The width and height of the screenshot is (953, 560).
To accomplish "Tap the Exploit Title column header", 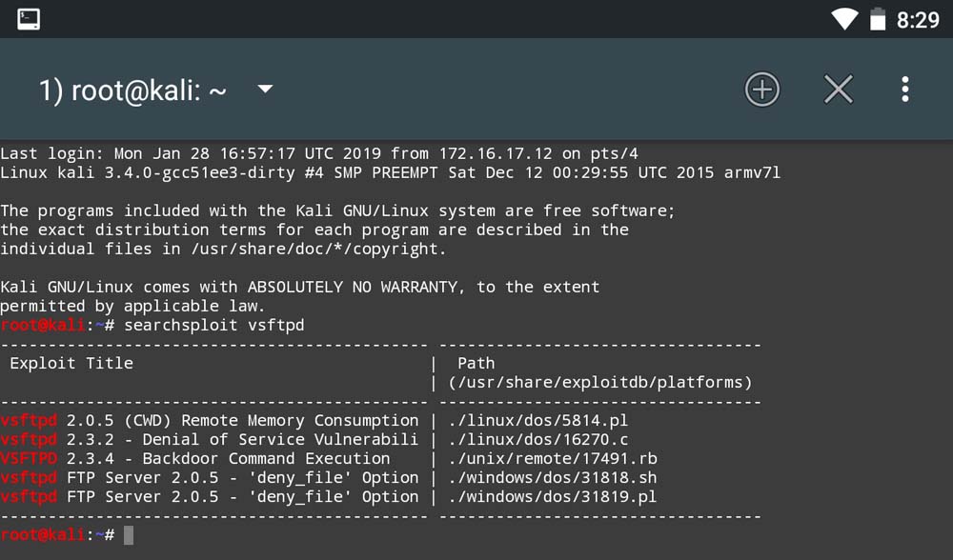I will click(71, 363).
